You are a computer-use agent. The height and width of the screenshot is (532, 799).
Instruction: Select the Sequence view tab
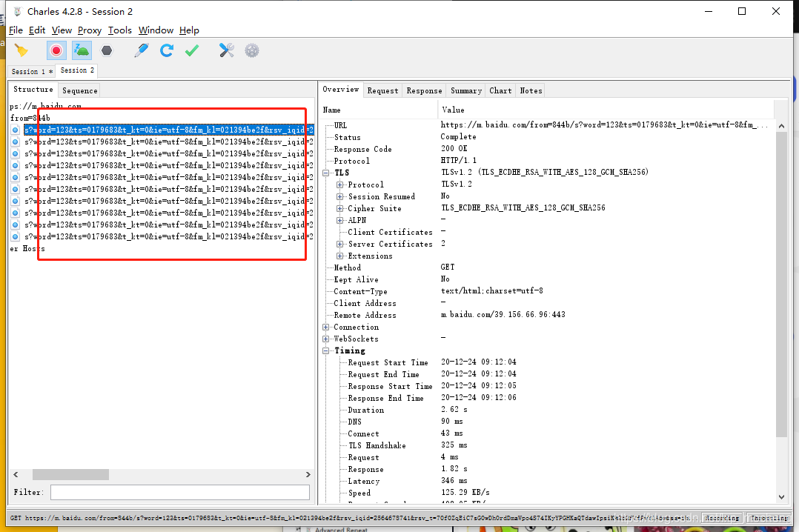click(79, 90)
